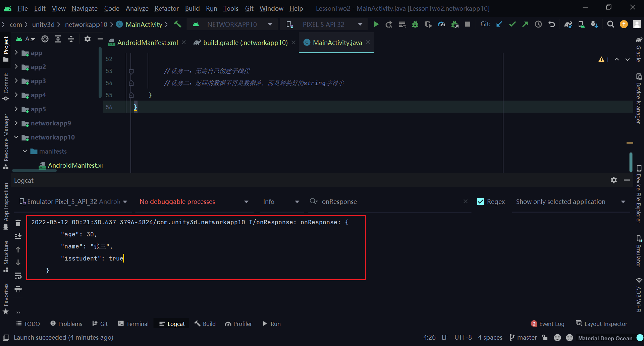Image resolution: width=644 pixels, height=346 pixels.
Task: Open the Profiler tool window
Action: [238, 324]
